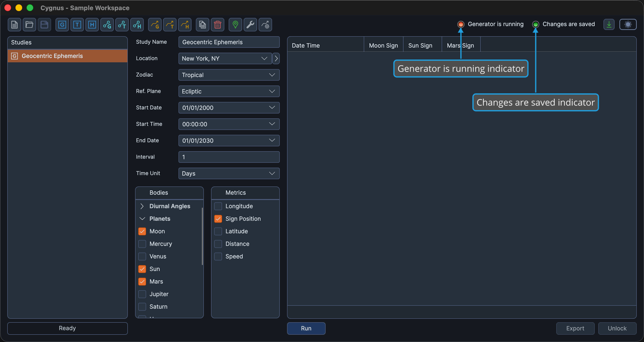Click the green changes saved indicator dot
The height and width of the screenshot is (342, 644).
pos(535,24)
